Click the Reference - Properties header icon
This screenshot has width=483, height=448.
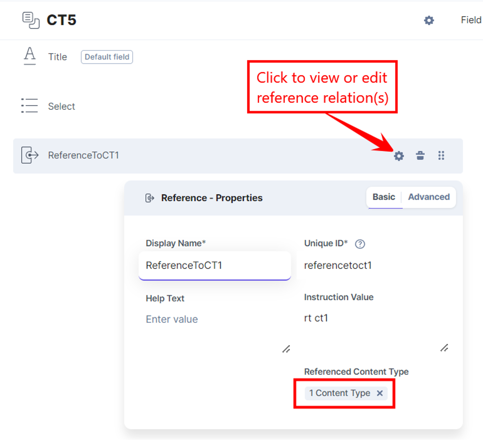click(x=150, y=198)
